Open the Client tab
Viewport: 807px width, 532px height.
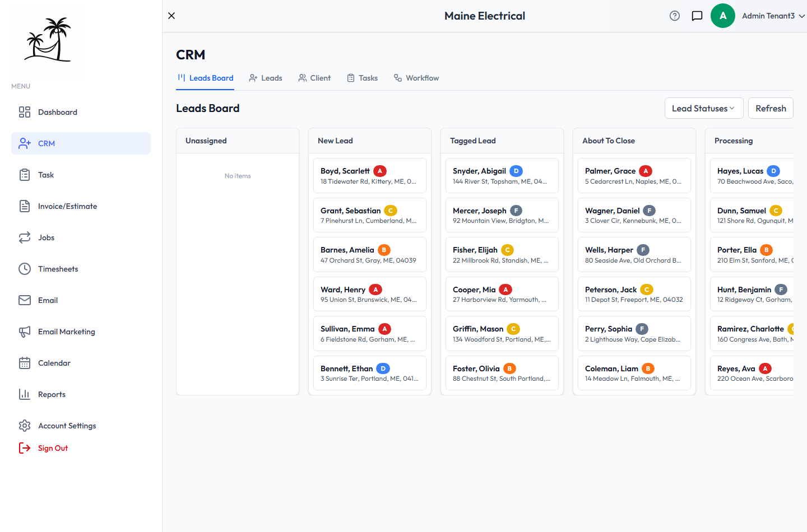pyautogui.click(x=314, y=78)
